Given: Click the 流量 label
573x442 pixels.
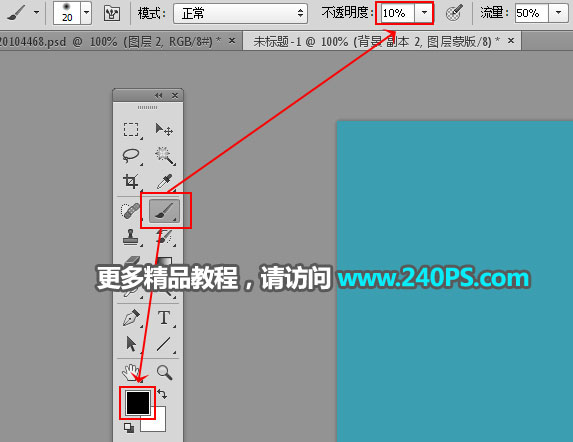Looking at the screenshot, I should coord(494,13).
